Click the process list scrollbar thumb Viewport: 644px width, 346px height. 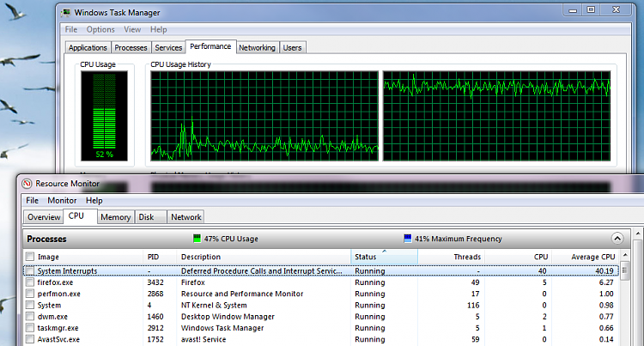point(625,270)
